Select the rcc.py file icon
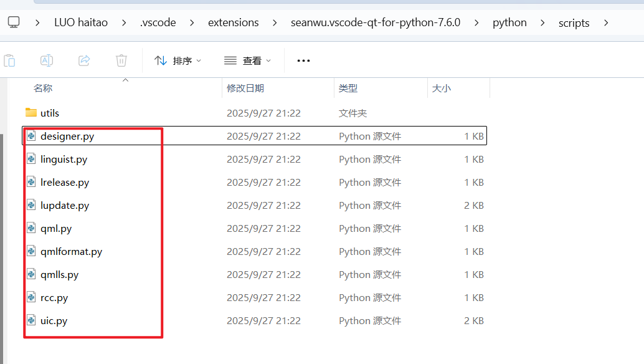The width and height of the screenshot is (644, 364). [x=31, y=297]
